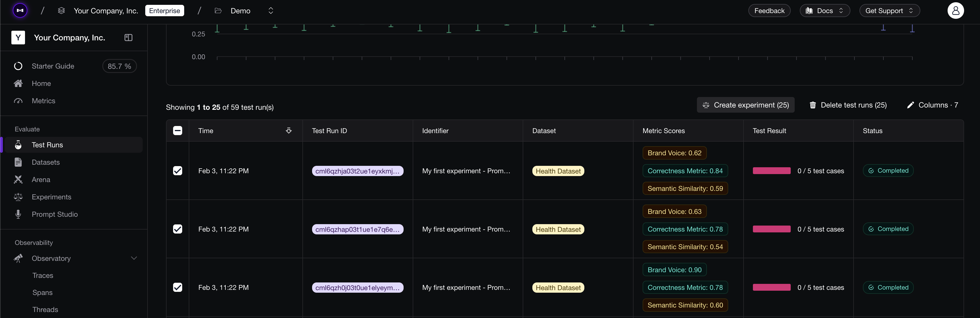Click the Enterprise plan badge
980x318 pixels.
165,11
